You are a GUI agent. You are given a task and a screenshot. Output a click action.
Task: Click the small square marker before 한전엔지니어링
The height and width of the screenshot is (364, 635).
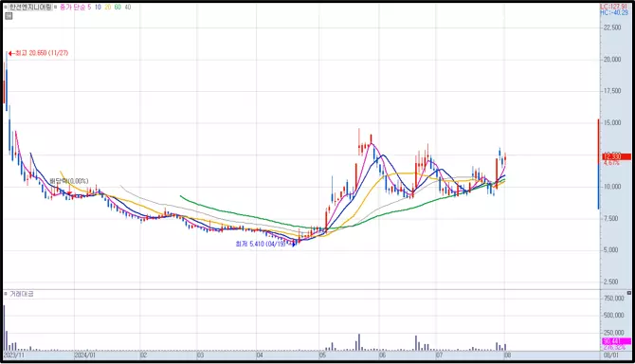point(6,8)
